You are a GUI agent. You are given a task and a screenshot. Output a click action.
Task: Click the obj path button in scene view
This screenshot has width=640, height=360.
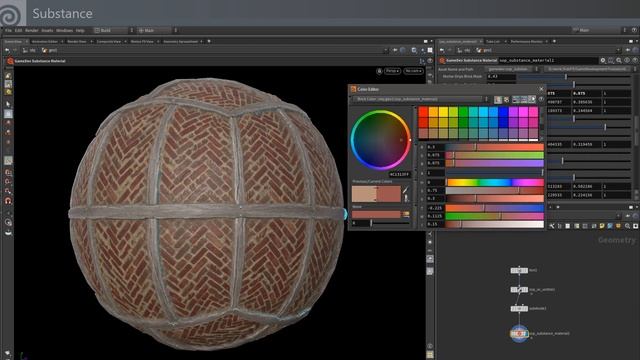29,51
